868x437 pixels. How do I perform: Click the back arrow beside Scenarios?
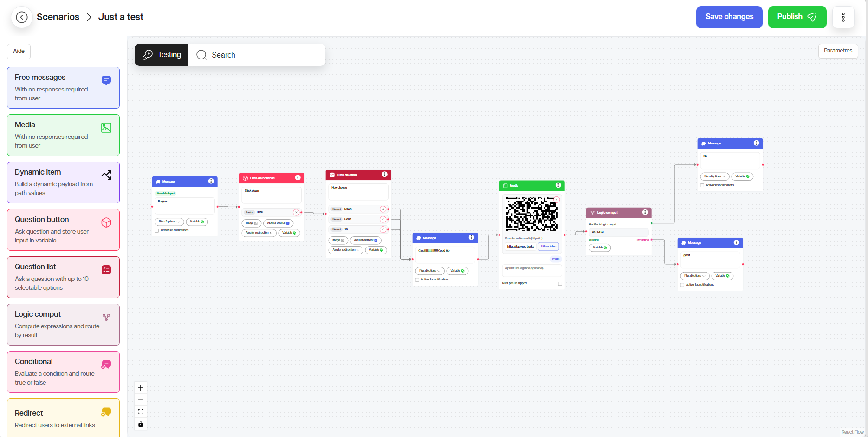coord(22,17)
